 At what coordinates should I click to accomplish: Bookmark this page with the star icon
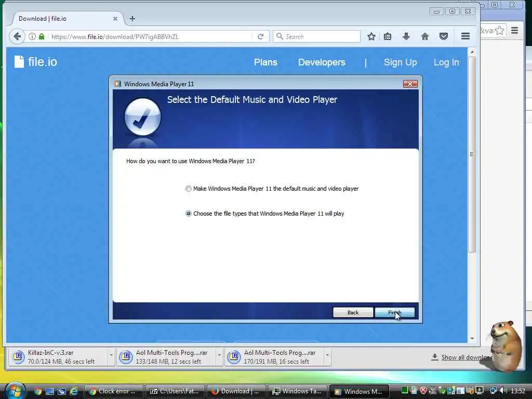[x=371, y=36]
